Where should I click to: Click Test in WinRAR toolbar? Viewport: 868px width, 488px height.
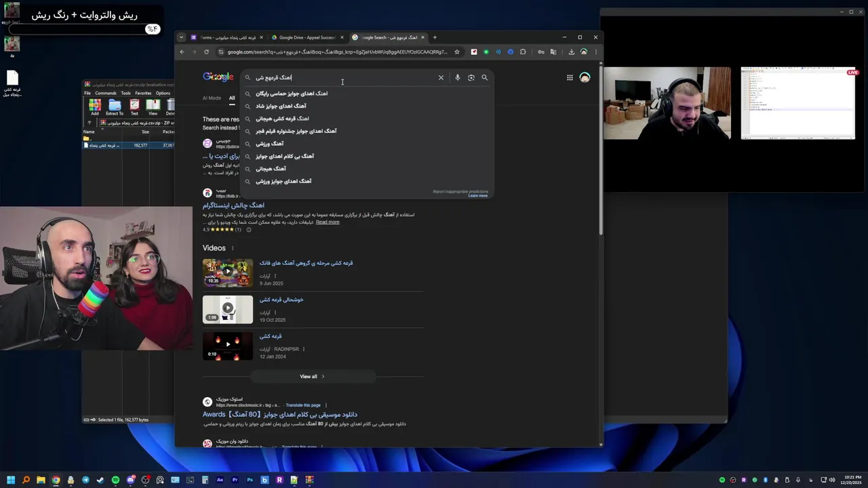coord(134,106)
